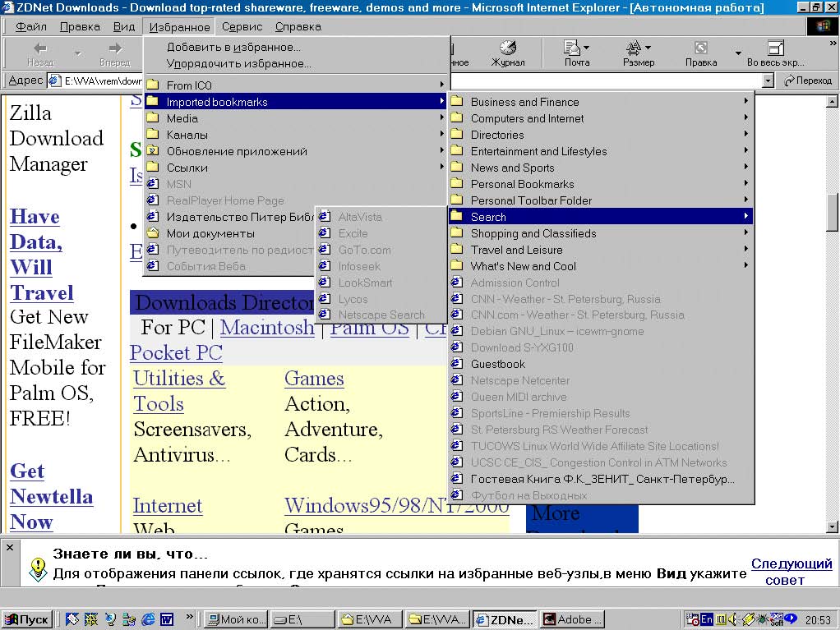Click the En language indicator in tray
Screen dimensions: 840x630
[x=707, y=619]
